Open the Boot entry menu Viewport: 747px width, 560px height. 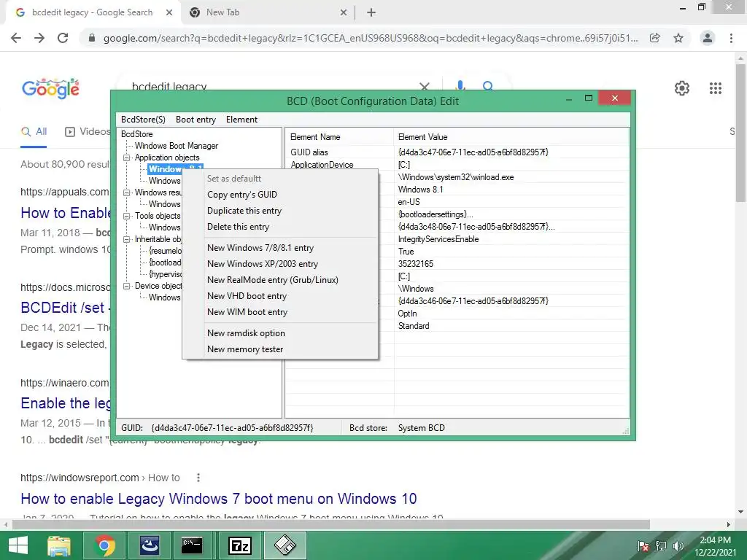[x=196, y=120]
